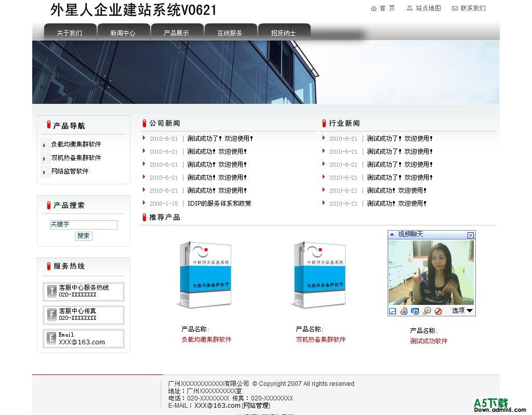Focus the 关键字 product search field

84,224
